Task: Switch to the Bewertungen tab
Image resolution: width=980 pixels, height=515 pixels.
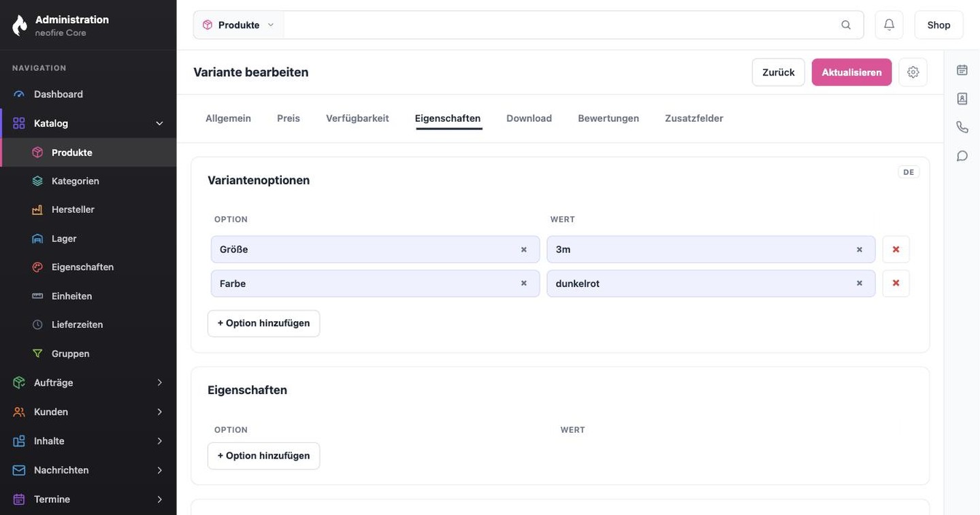Action: 608,118
